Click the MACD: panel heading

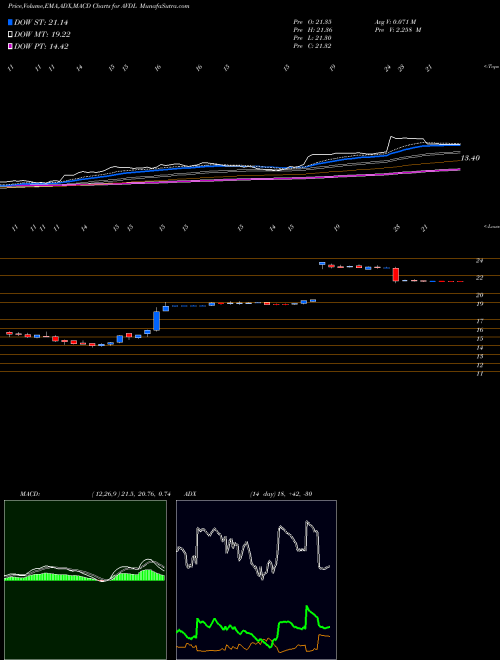pyautogui.click(x=29, y=494)
